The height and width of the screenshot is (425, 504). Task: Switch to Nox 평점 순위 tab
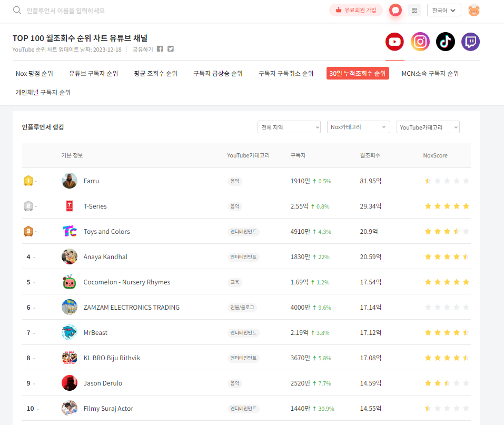34,73
